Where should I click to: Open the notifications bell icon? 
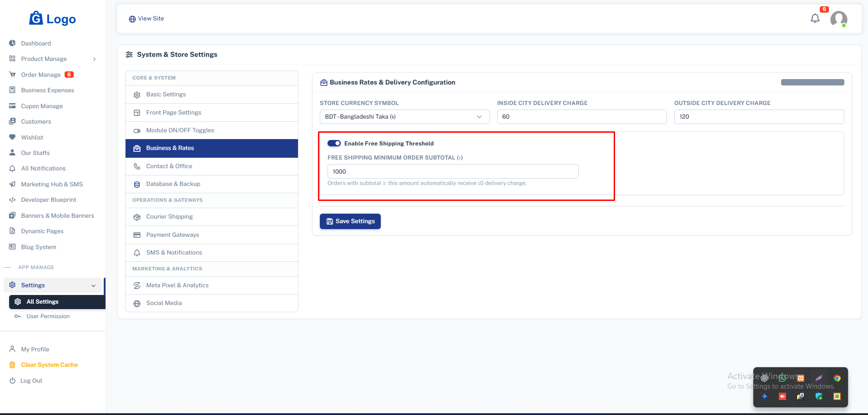point(815,19)
